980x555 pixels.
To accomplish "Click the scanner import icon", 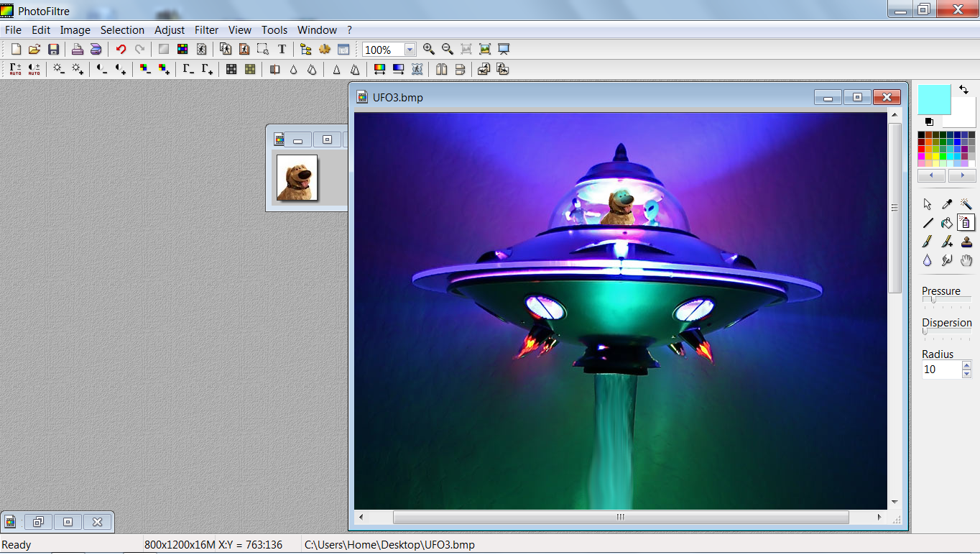I will click(96, 49).
